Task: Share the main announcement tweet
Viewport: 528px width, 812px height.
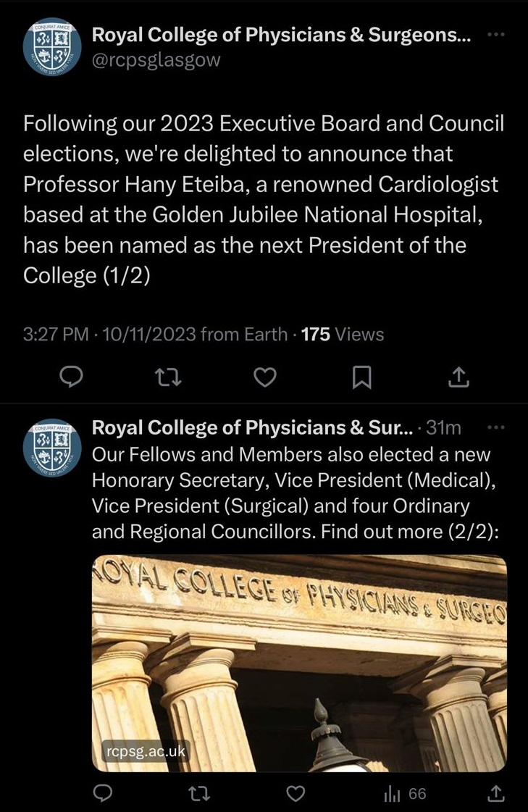Action: (x=458, y=375)
